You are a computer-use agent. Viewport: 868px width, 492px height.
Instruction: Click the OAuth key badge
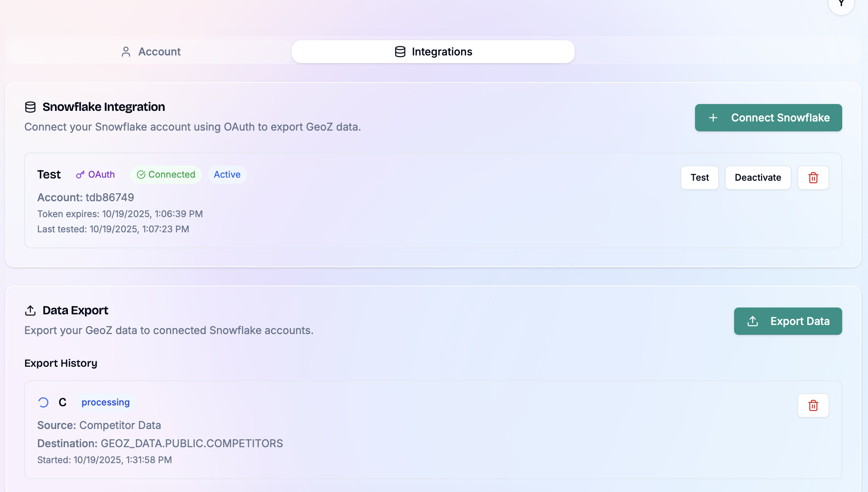click(96, 175)
